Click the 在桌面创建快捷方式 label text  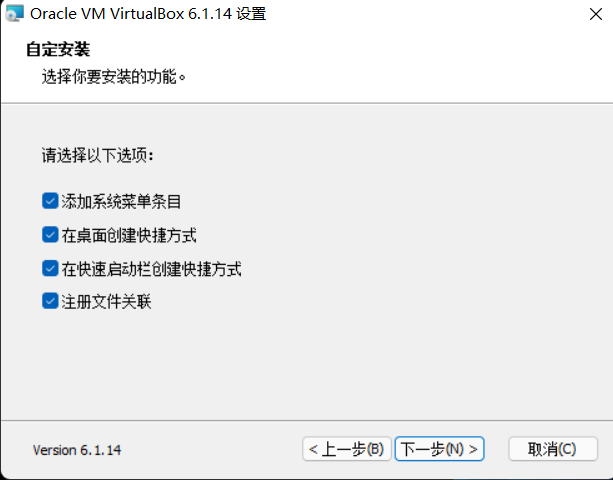point(129,235)
